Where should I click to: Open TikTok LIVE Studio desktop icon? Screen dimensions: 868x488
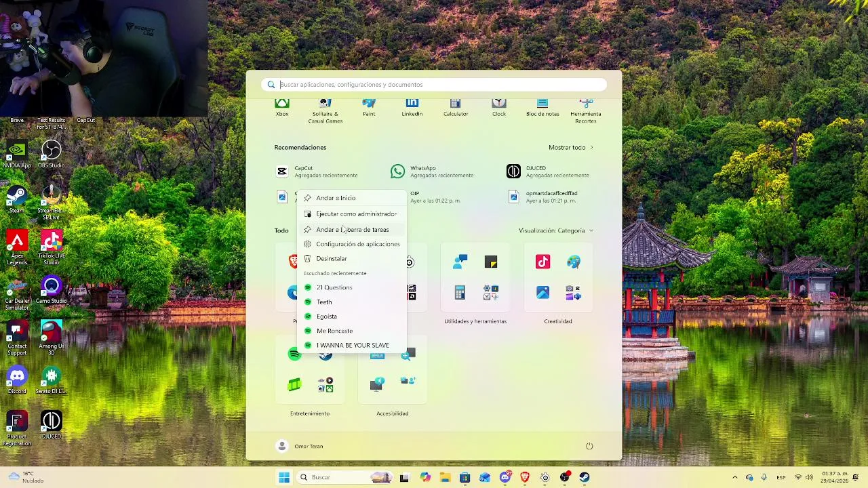point(51,248)
